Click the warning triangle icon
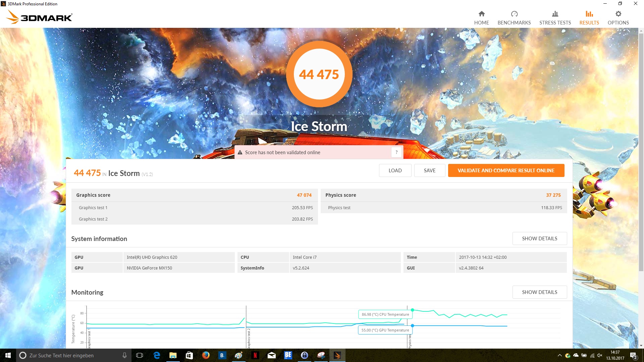Image resolution: width=644 pixels, height=362 pixels. click(x=240, y=153)
